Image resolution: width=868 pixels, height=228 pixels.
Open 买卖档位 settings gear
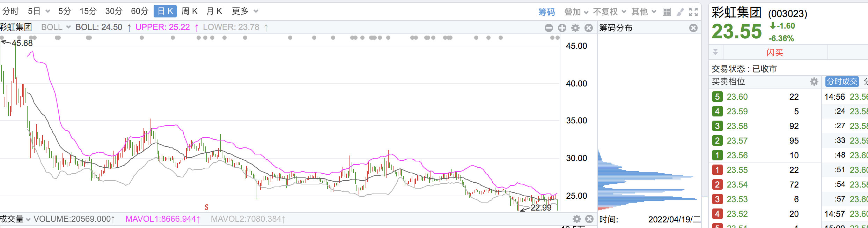(x=814, y=82)
